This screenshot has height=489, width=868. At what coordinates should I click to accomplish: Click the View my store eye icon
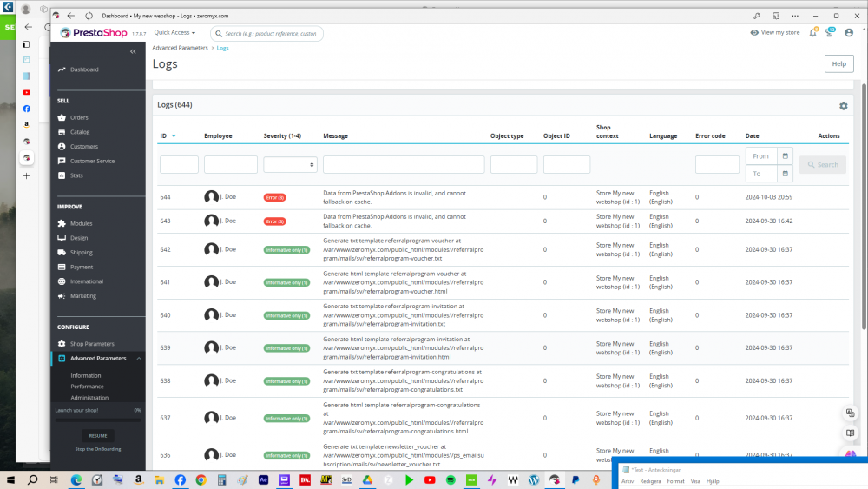click(x=754, y=33)
